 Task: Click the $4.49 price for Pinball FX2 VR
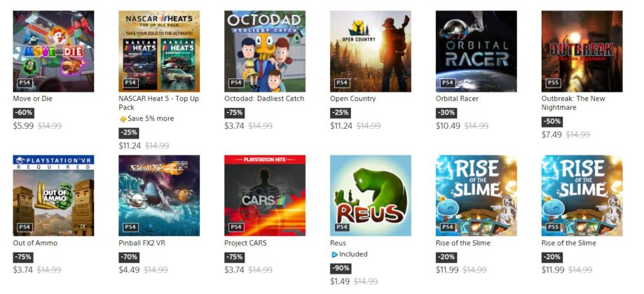tap(129, 269)
